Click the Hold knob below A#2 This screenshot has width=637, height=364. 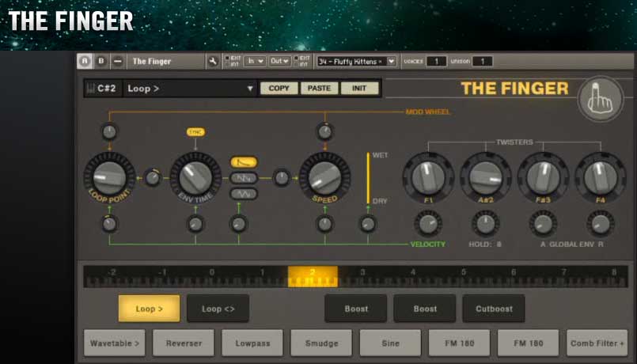[x=486, y=224]
